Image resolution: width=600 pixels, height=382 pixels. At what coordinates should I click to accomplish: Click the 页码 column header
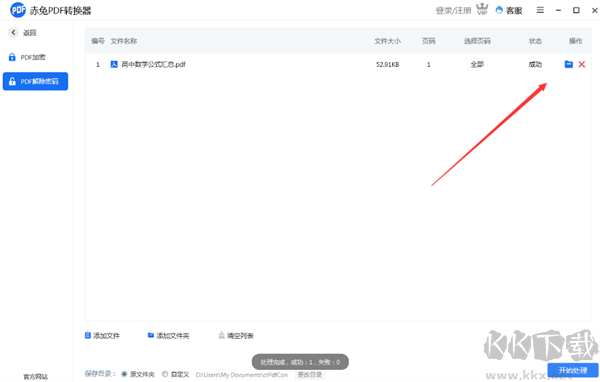click(x=429, y=41)
